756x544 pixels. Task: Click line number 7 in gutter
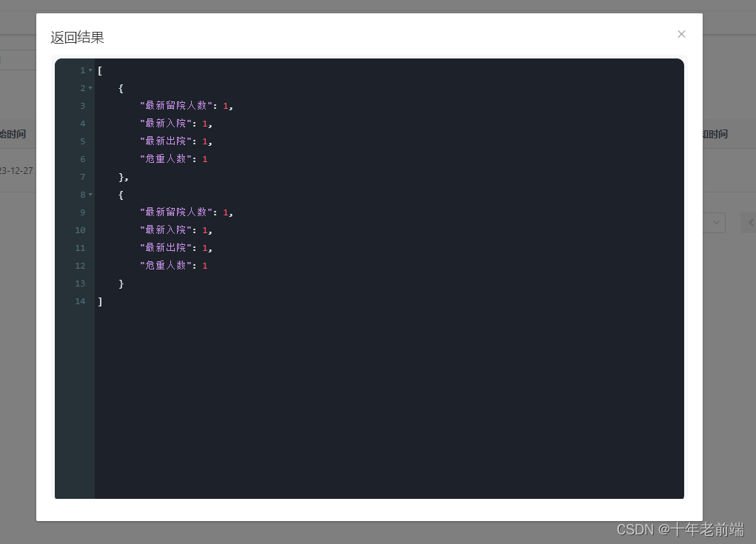tap(82, 177)
